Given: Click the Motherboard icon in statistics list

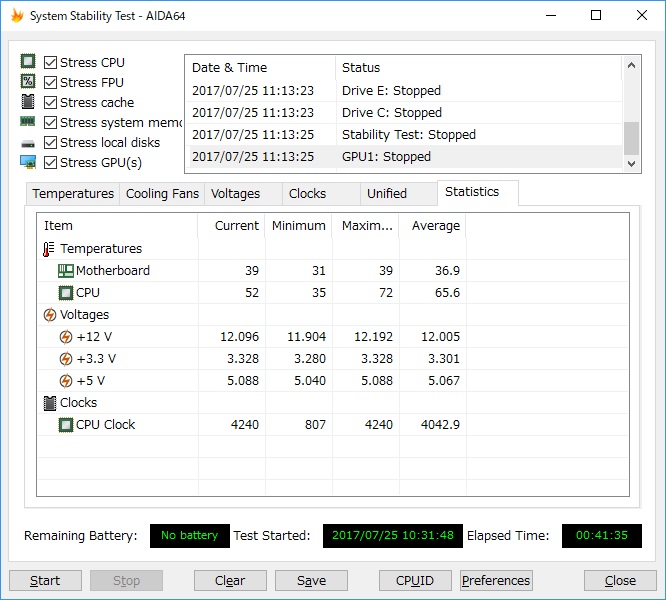Looking at the screenshot, I should [66, 270].
